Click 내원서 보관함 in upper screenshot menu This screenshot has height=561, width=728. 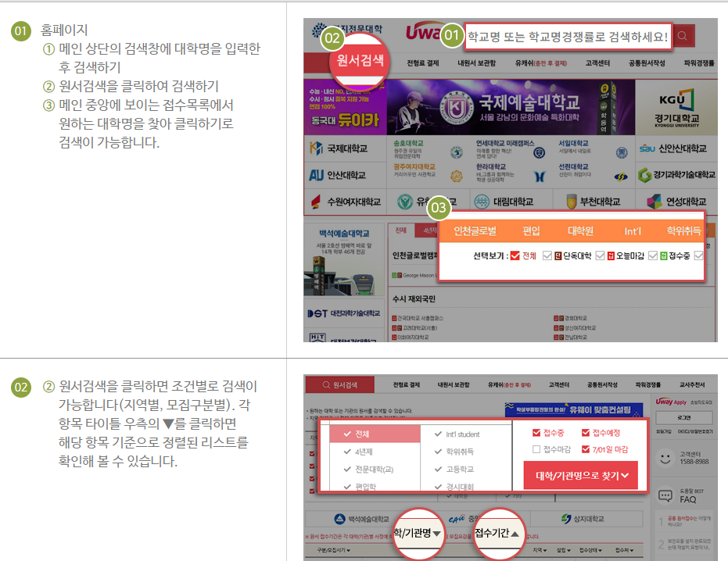click(x=476, y=63)
